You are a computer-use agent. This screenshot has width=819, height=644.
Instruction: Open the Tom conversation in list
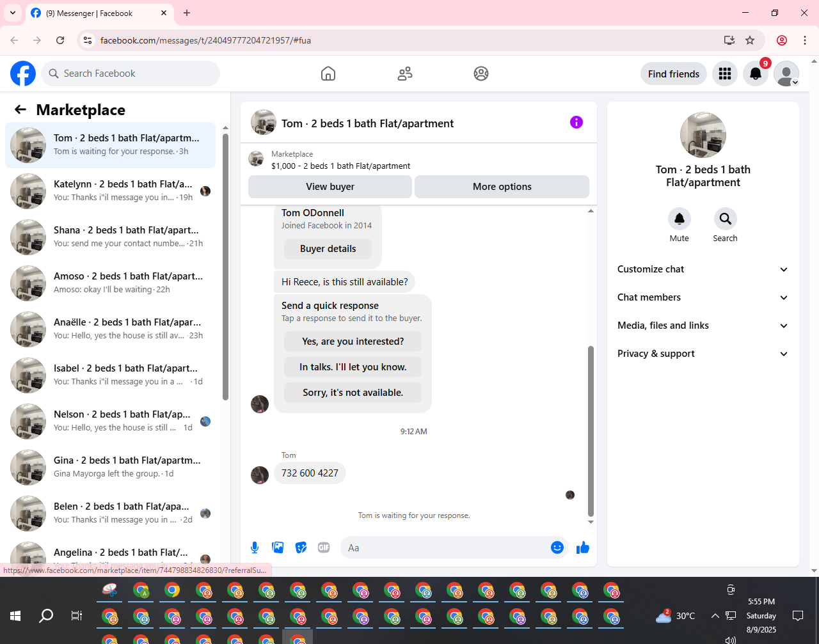pyautogui.click(x=111, y=145)
